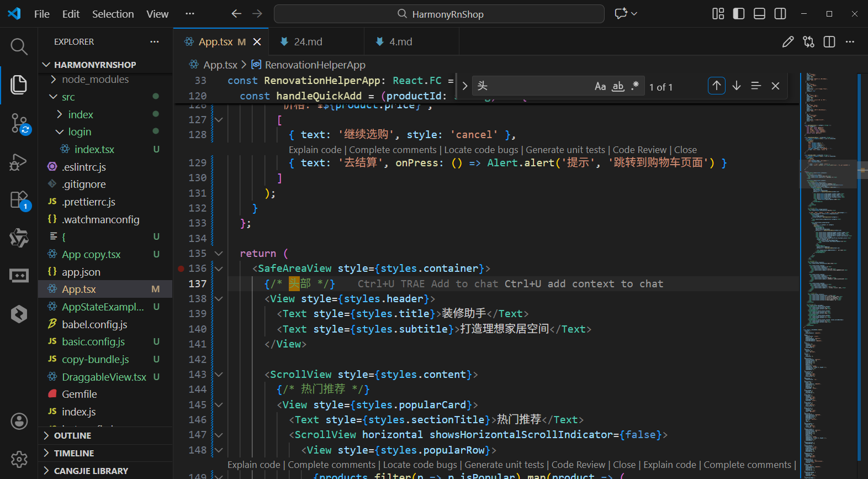Switch to the 24.md tab

[x=316, y=42]
